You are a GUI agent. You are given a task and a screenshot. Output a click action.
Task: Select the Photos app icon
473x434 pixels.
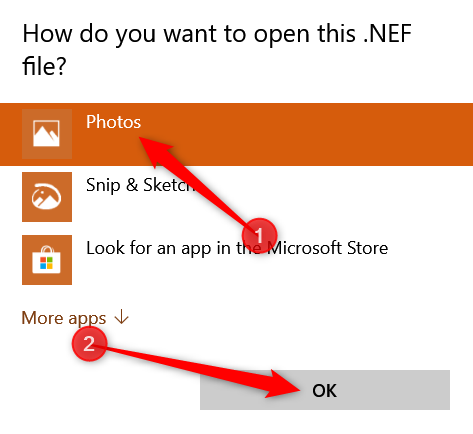click(47, 134)
